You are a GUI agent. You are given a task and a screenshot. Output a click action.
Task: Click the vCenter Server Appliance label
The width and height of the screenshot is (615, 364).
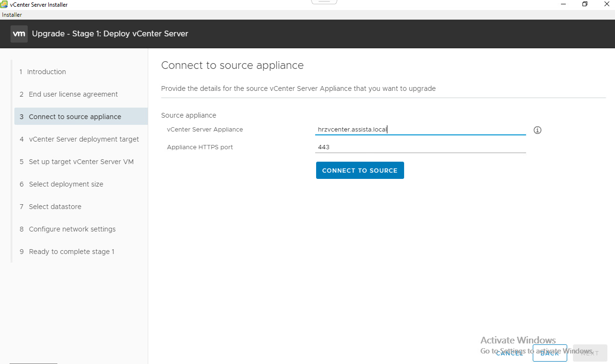pyautogui.click(x=205, y=129)
